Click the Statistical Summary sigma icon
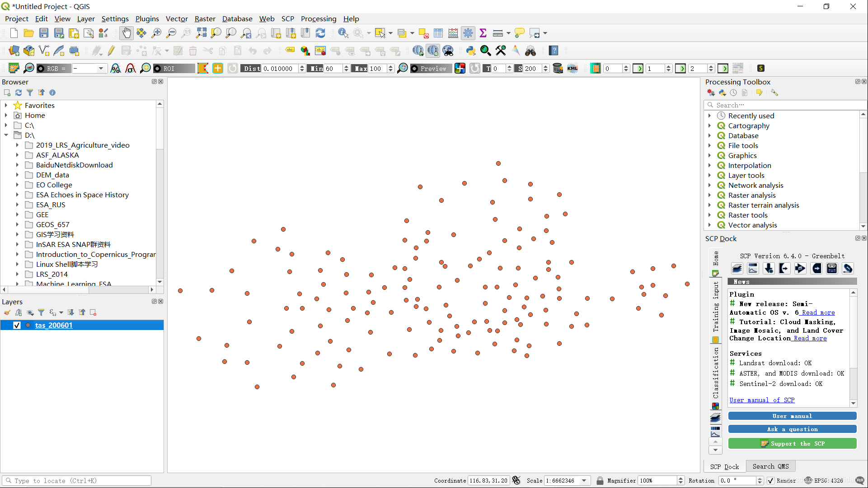This screenshot has height=488, width=868. click(x=483, y=33)
